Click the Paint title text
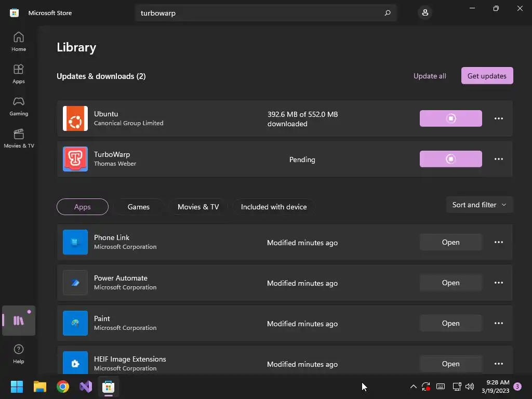 (102, 318)
